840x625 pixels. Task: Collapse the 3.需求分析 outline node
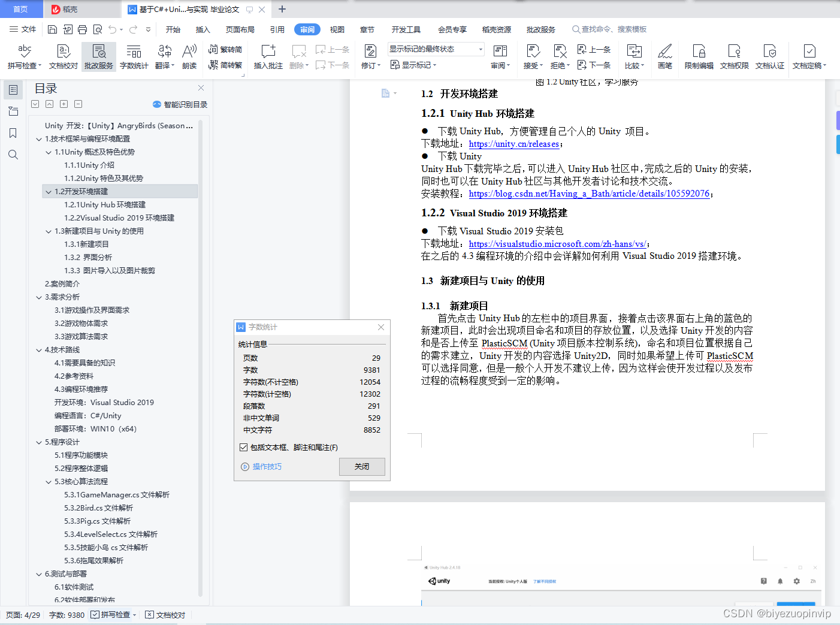click(x=39, y=297)
